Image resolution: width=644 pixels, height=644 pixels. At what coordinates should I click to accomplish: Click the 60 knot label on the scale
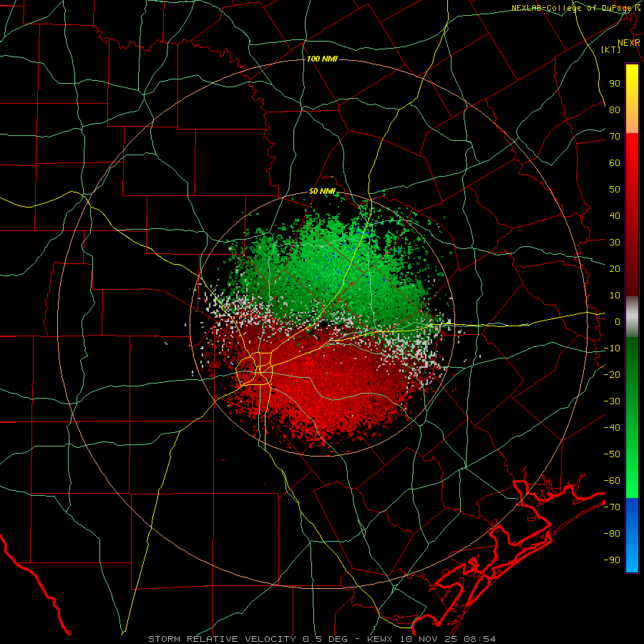615,162
